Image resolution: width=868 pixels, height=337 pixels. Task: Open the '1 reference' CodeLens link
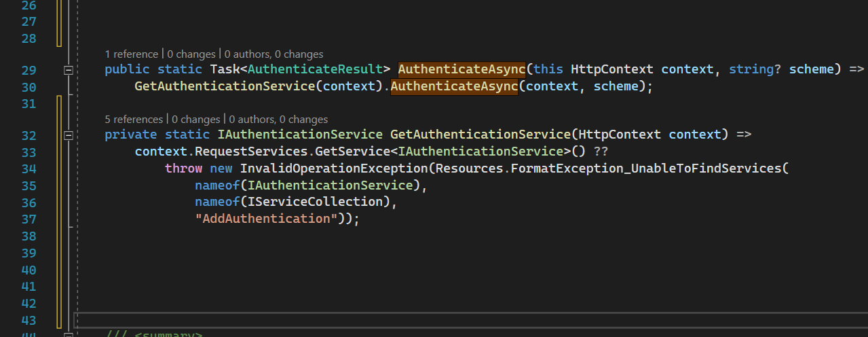[131, 54]
